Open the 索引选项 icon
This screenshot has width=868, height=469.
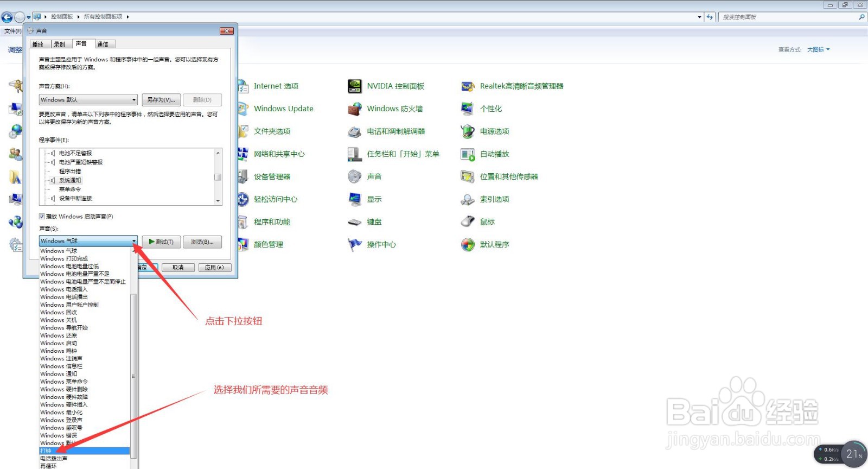pos(468,200)
